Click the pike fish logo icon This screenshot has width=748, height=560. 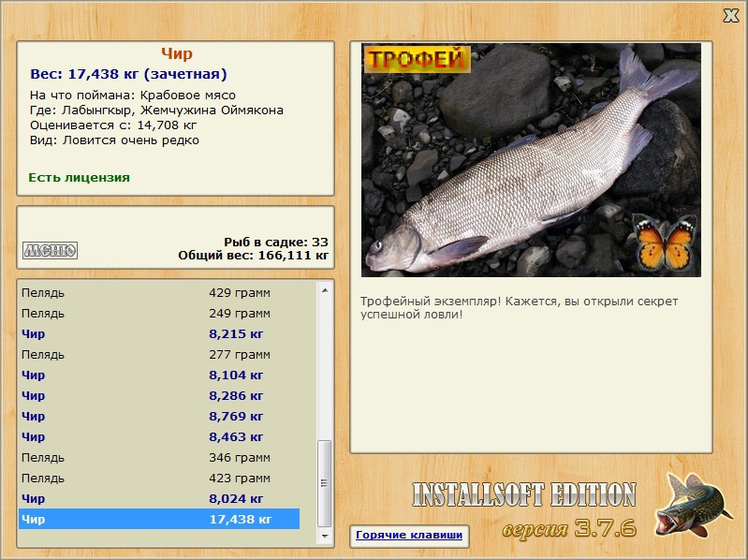tap(694, 505)
